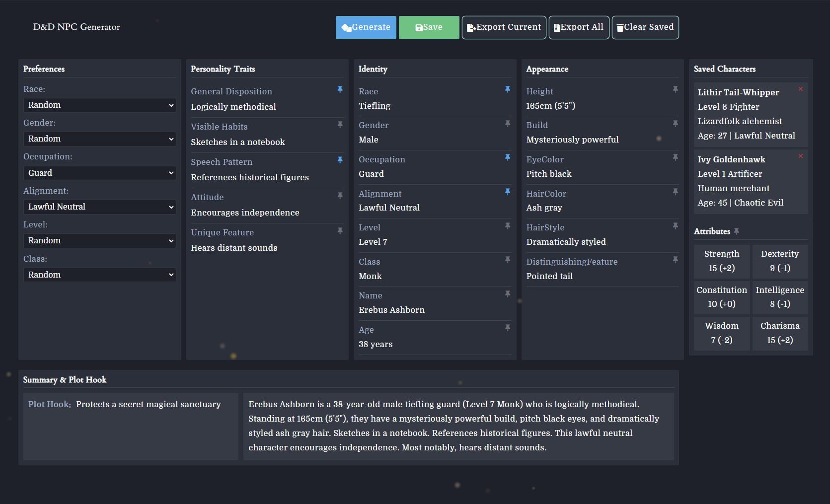Unpin Occupation in the Identity panel

pos(508,157)
